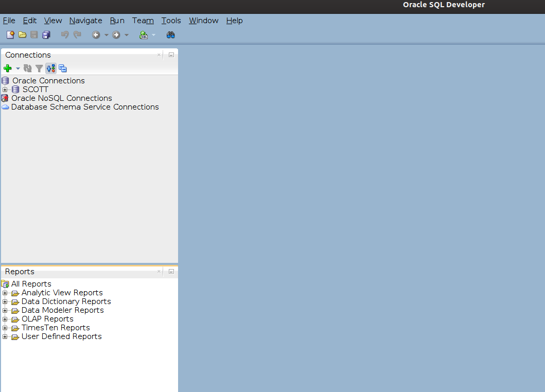Expand the SCOTT connection node
The width and height of the screenshot is (545, 392).
click(x=5, y=90)
